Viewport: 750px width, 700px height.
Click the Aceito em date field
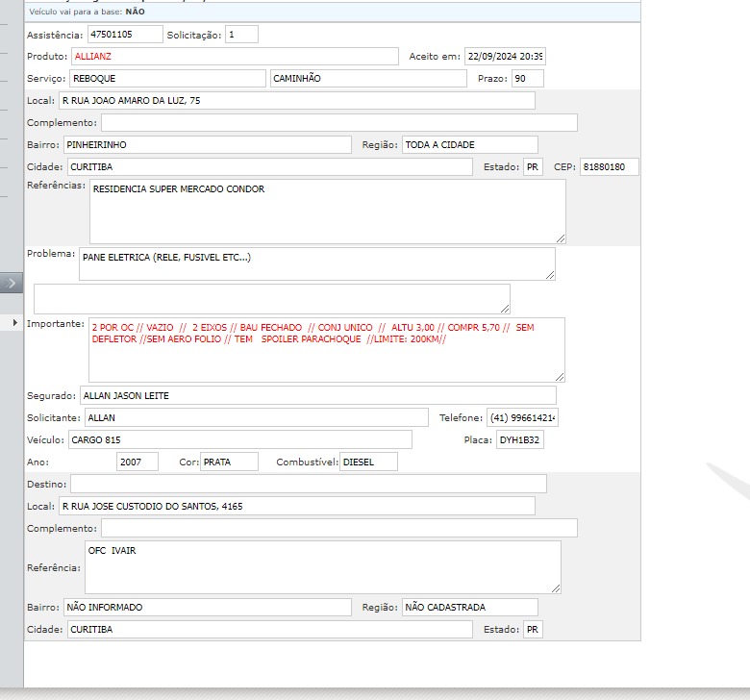click(504, 57)
